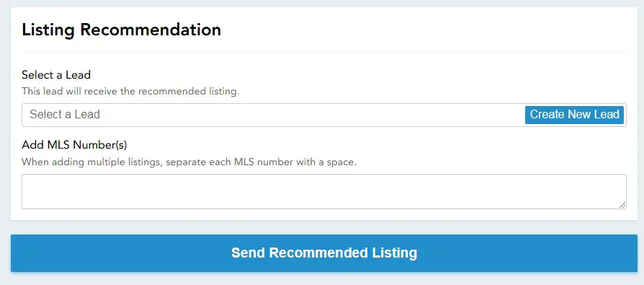Click the word "Lead" in the field label

click(79, 75)
